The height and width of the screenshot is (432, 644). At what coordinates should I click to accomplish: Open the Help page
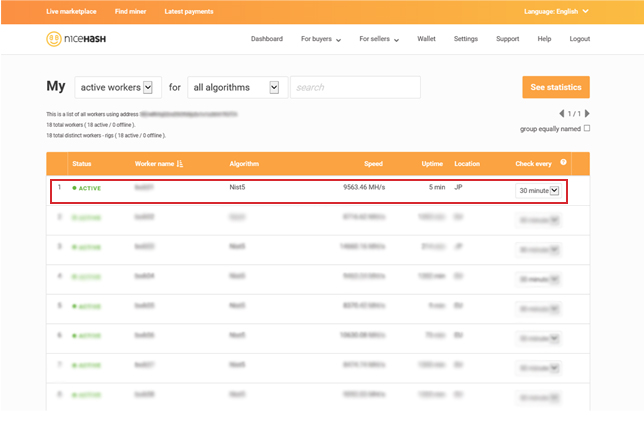coord(544,39)
